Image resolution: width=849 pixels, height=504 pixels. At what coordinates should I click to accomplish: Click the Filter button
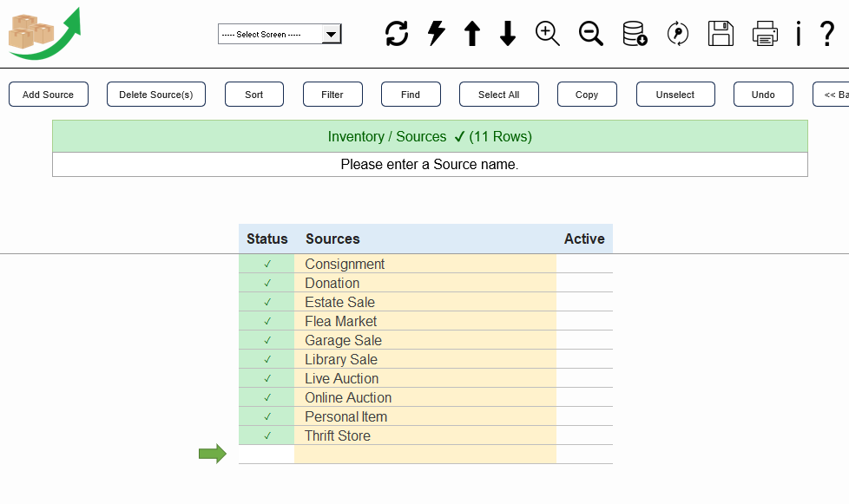(332, 94)
